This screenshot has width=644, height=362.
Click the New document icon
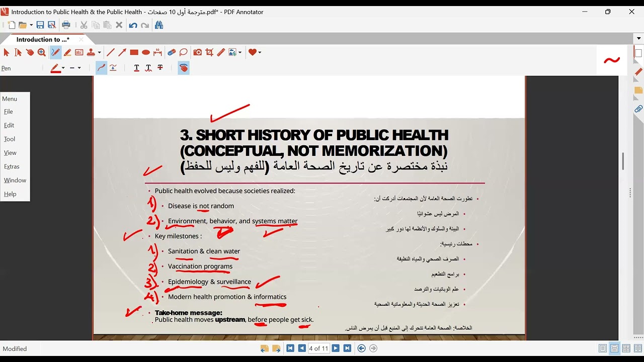tap(11, 25)
